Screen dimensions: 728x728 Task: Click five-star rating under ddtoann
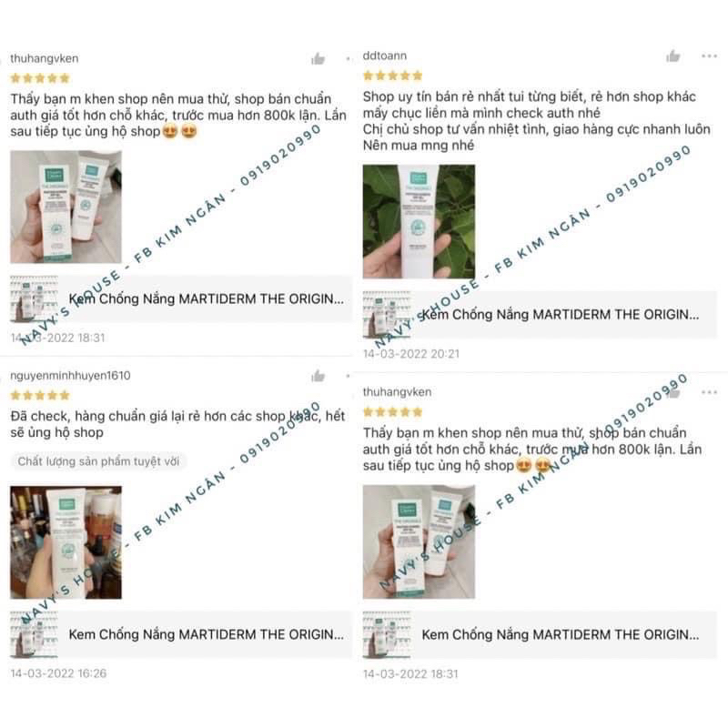tap(393, 76)
